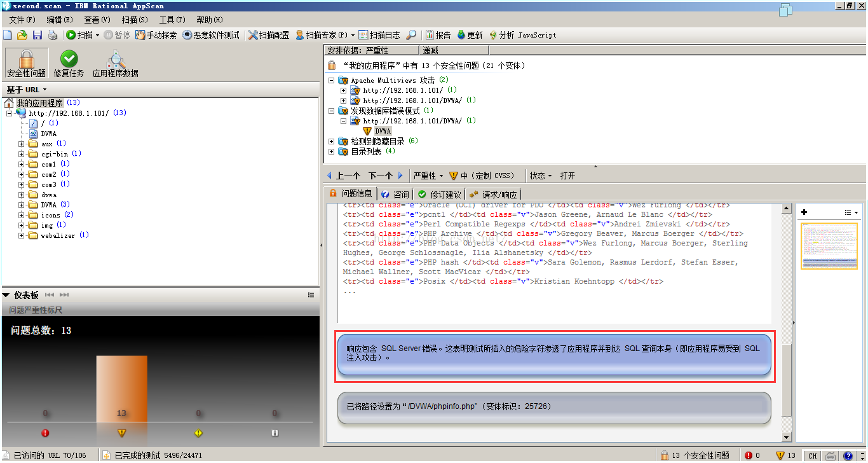Click the issue details scroll down arrow

787,437
